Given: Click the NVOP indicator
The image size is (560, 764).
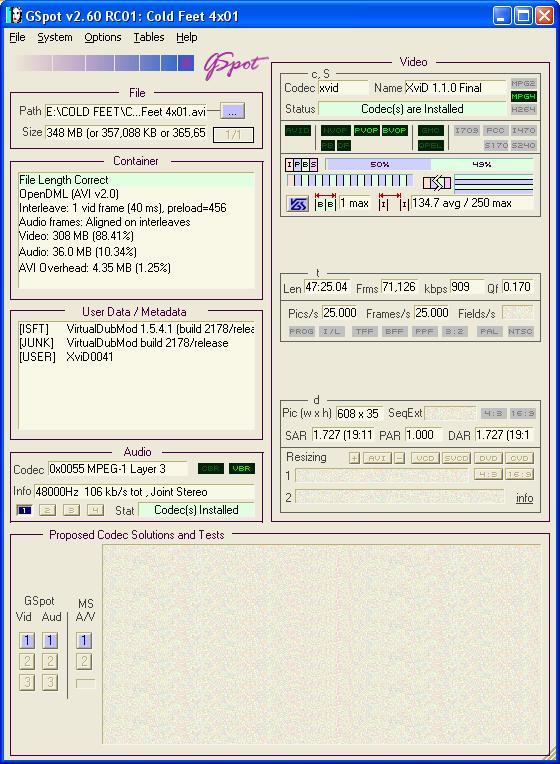Looking at the screenshot, I should tap(335, 131).
